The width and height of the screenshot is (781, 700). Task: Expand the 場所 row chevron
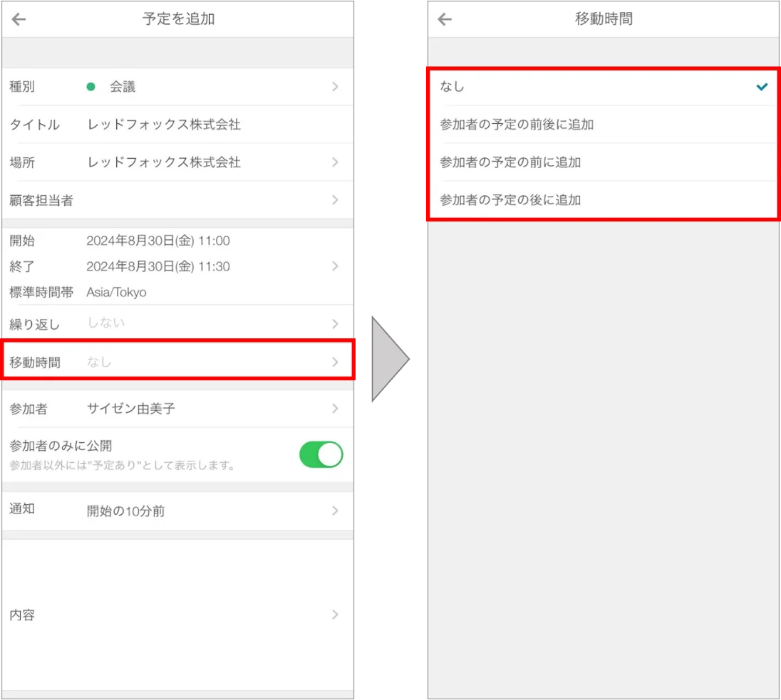click(x=335, y=162)
